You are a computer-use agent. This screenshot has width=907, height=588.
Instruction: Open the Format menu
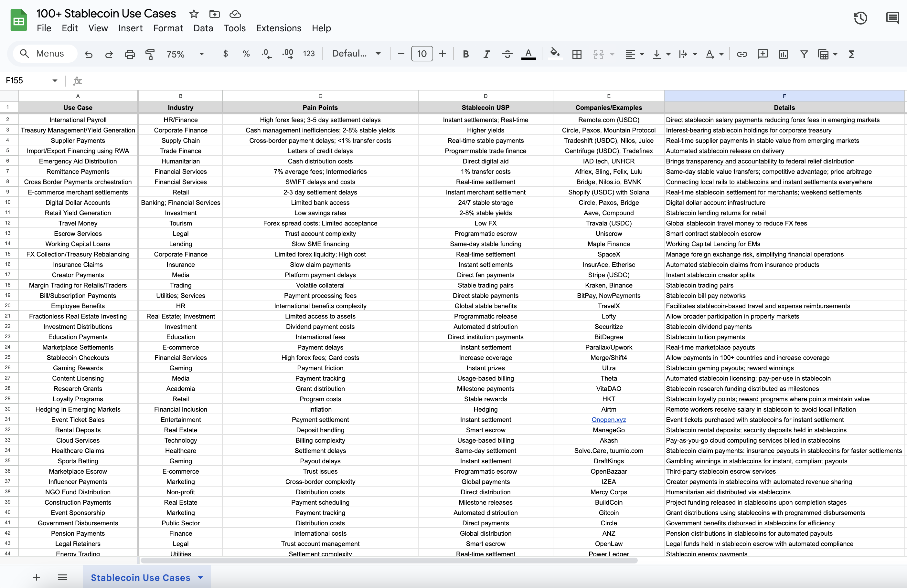168,28
